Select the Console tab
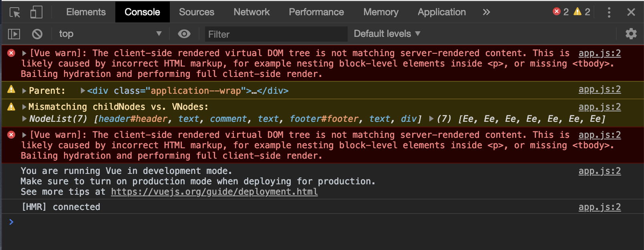644x250 pixels. (x=142, y=12)
